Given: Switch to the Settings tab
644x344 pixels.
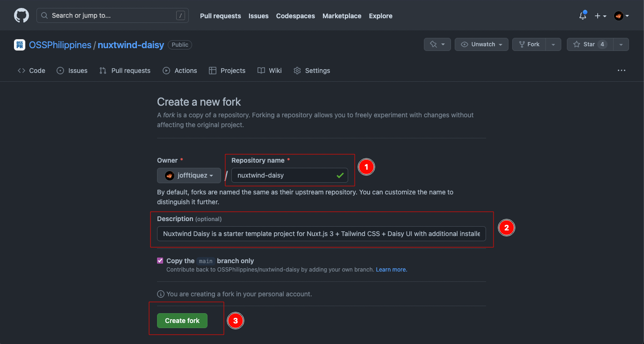Looking at the screenshot, I should pos(312,71).
